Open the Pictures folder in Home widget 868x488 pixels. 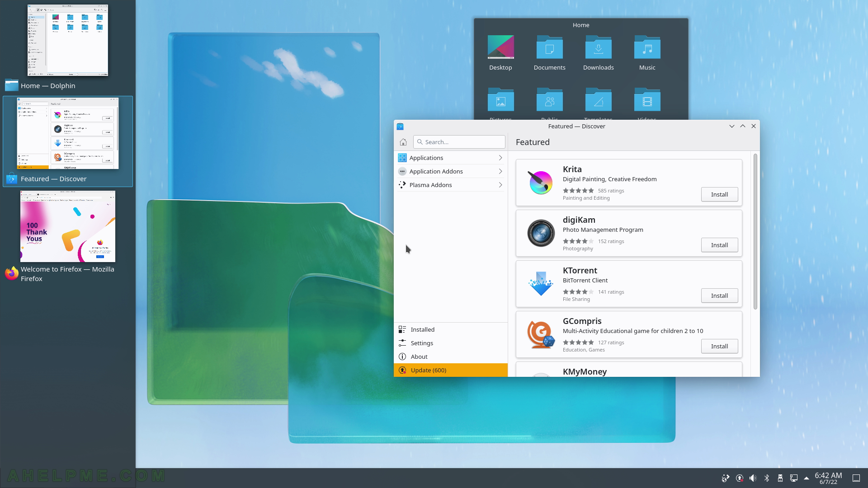point(500,104)
